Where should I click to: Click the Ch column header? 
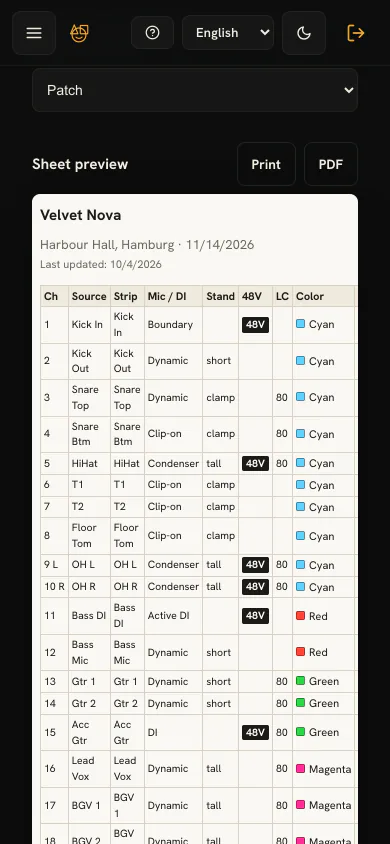pos(54,296)
